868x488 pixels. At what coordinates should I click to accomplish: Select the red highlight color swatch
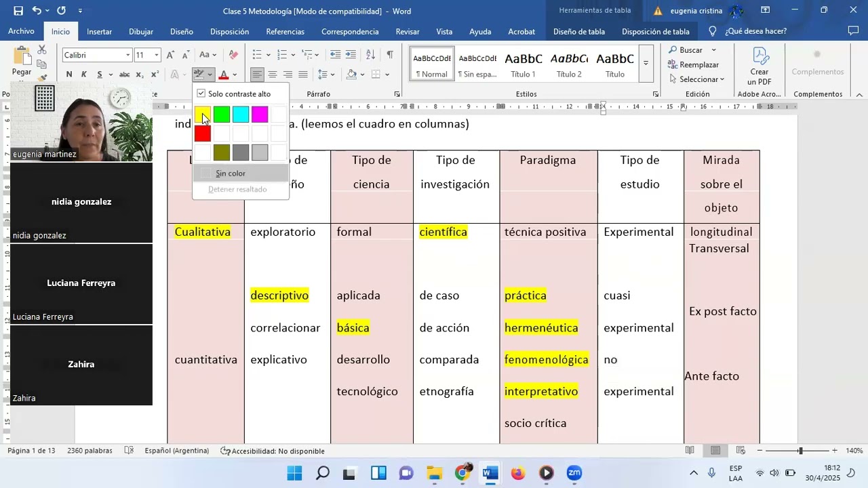click(203, 134)
